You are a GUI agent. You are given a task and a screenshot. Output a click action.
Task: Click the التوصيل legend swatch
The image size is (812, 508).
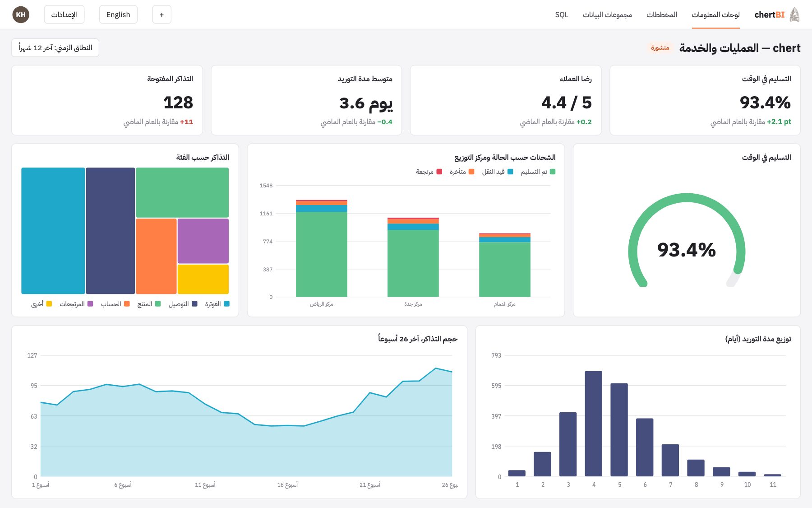click(x=194, y=304)
